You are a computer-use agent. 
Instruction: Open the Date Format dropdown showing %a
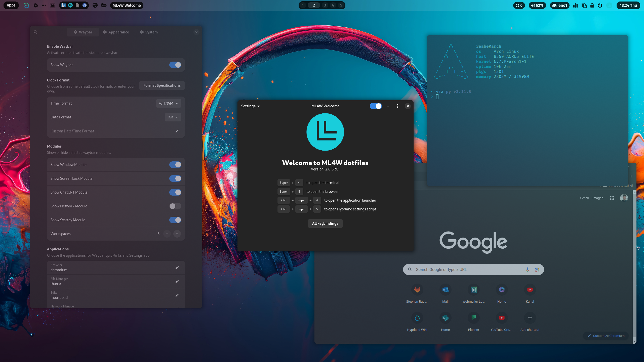tap(173, 117)
